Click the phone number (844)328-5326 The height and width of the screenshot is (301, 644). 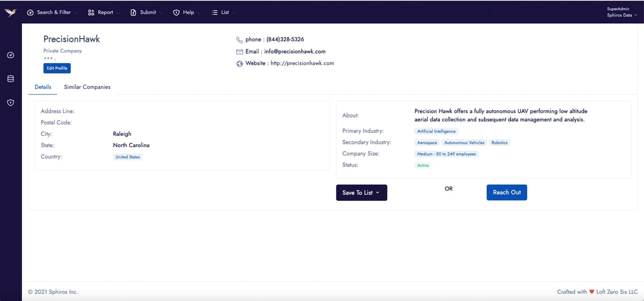click(x=286, y=40)
